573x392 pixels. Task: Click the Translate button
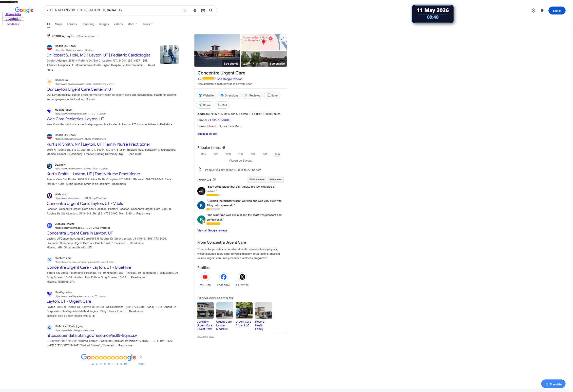pyautogui.click(x=553, y=384)
